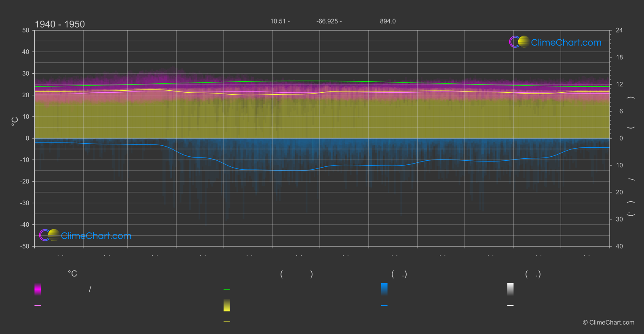Click the 894.0 value in header
644x334 pixels.
388,21
